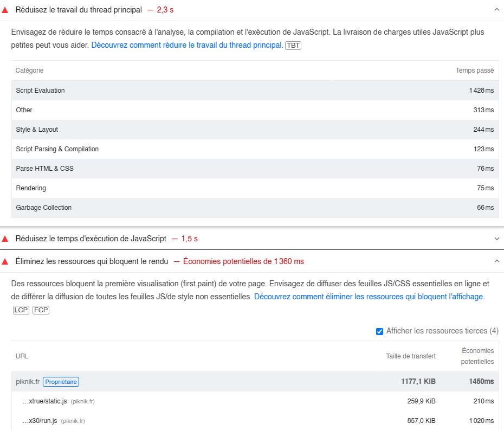Toggle Afficher les ressources tierces checkbox
This screenshot has width=504, height=430.
379,331
